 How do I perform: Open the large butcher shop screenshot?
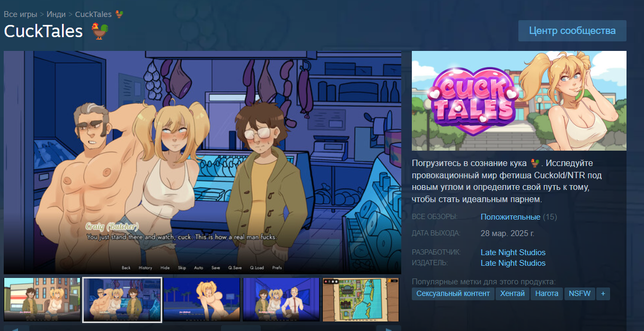(202, 162)
